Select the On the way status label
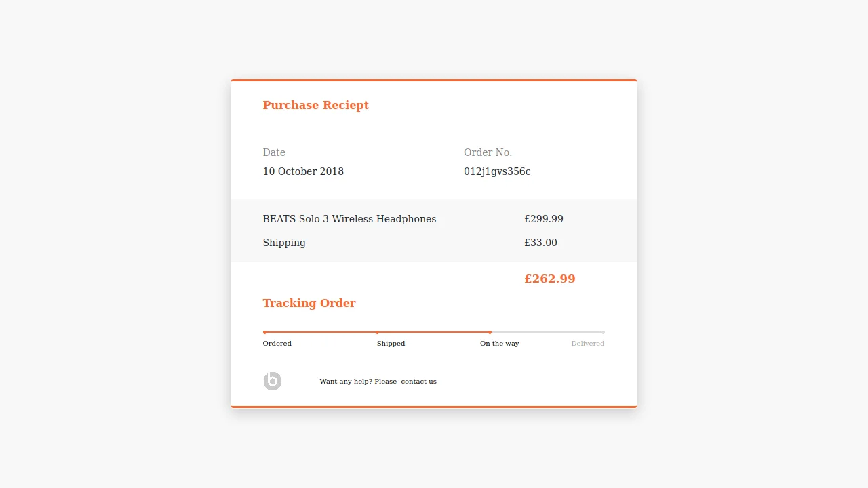This screenshot has width=868, height=488. [499, 343]
